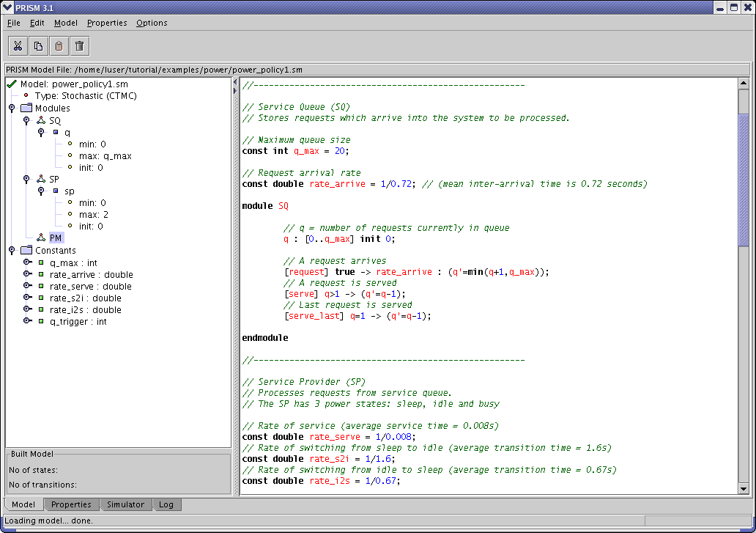Open the Model menu
Image resolution: width=756 pixels, height=533 pixels.
(x=66, y=23)
